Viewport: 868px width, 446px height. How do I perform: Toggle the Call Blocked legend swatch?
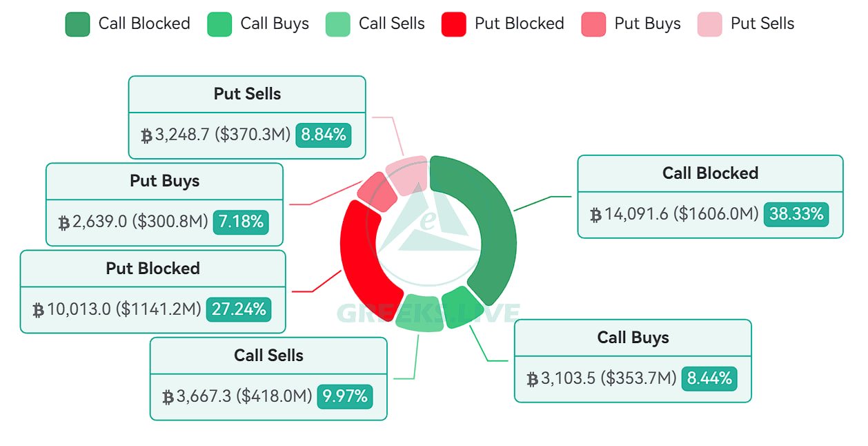pos(77,24)
